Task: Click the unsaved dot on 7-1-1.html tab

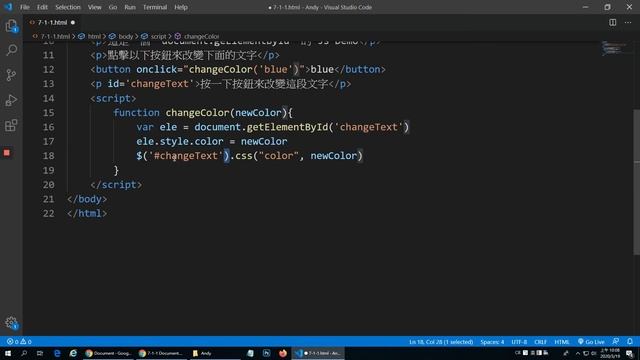Action: (73, 22)
